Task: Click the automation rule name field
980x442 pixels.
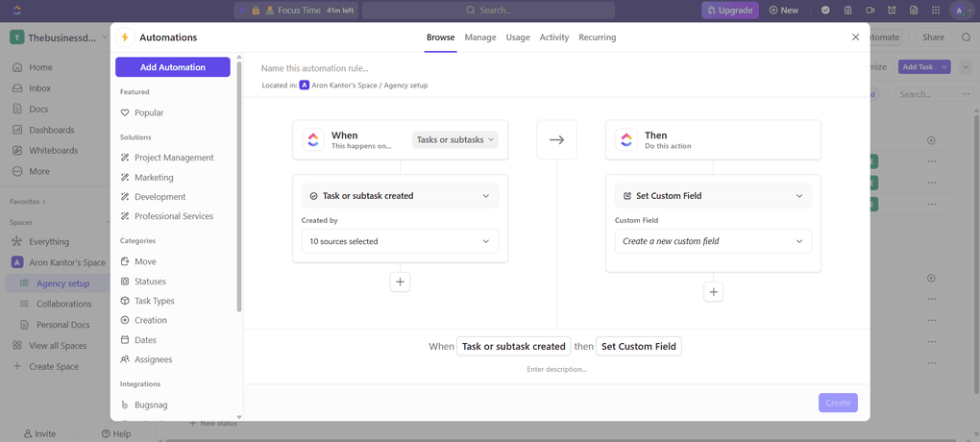Action: (x=315, y=68)
